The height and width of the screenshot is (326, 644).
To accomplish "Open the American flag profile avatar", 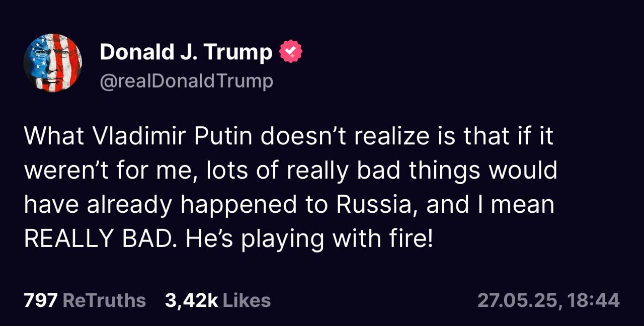I will [53, 63].
